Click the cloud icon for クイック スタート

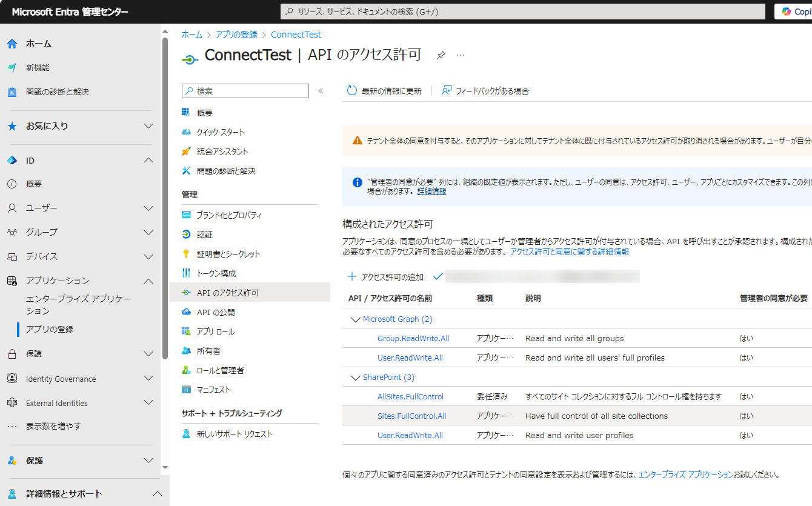187,132
